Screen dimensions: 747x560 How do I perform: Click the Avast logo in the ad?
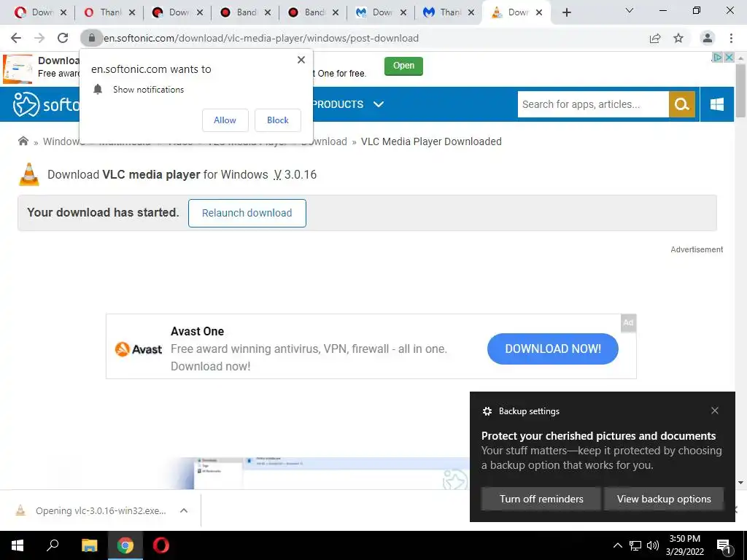139,349
